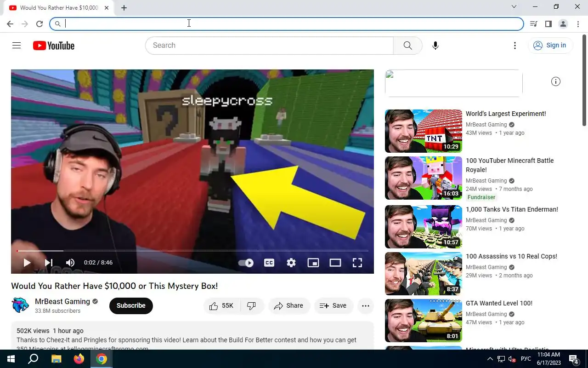
Task: Click the Fundraiser badge
Action: (x=481, y=197)
